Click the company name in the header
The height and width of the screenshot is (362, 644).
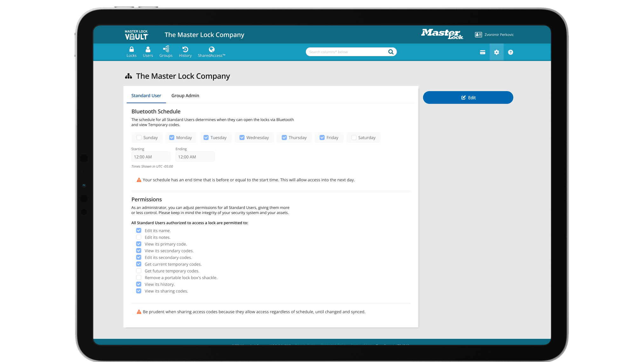point(204,35)
